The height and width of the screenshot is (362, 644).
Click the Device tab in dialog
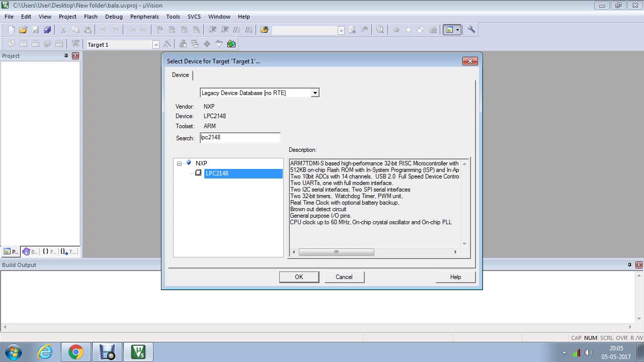tap(181, 75)
